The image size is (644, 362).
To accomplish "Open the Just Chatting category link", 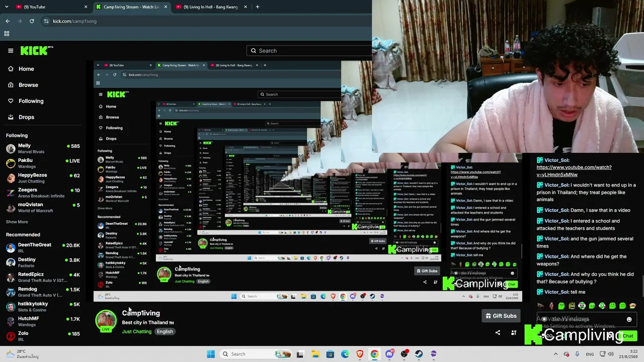I will (136, 332).
